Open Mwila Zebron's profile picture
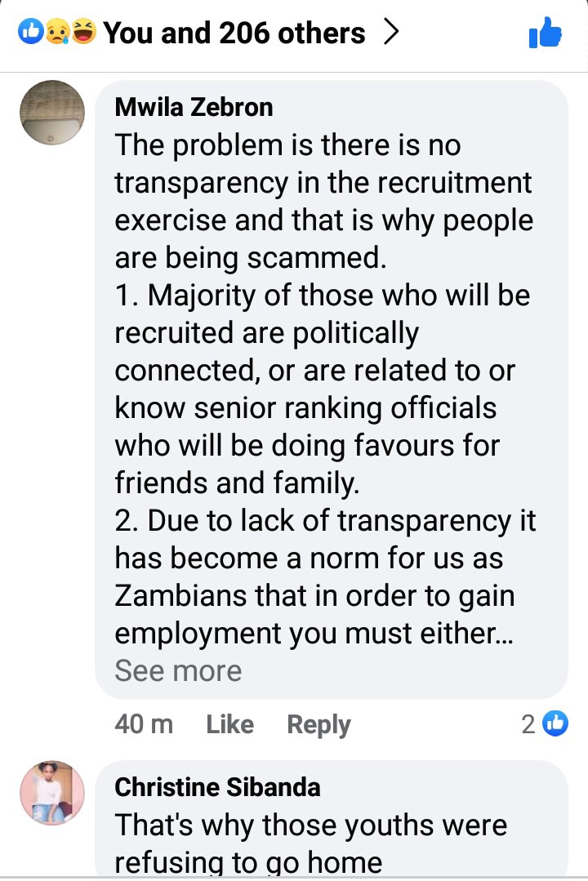 [x=52, y=113]
